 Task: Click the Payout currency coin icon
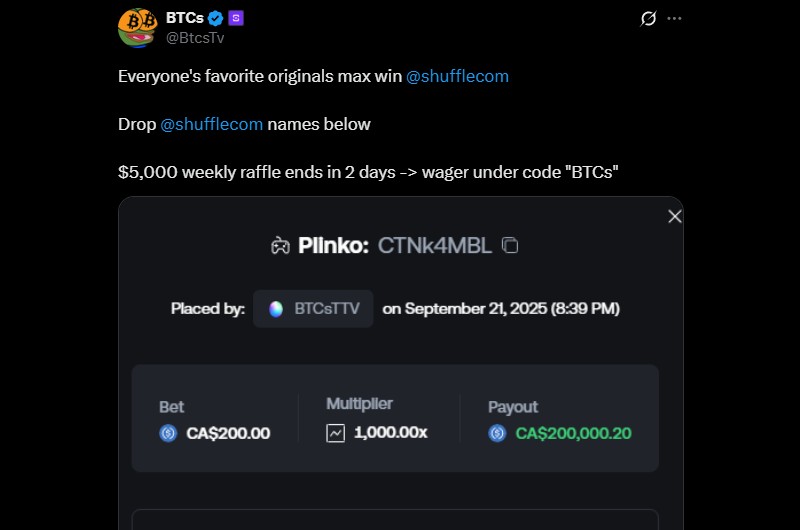click(497, 433)
